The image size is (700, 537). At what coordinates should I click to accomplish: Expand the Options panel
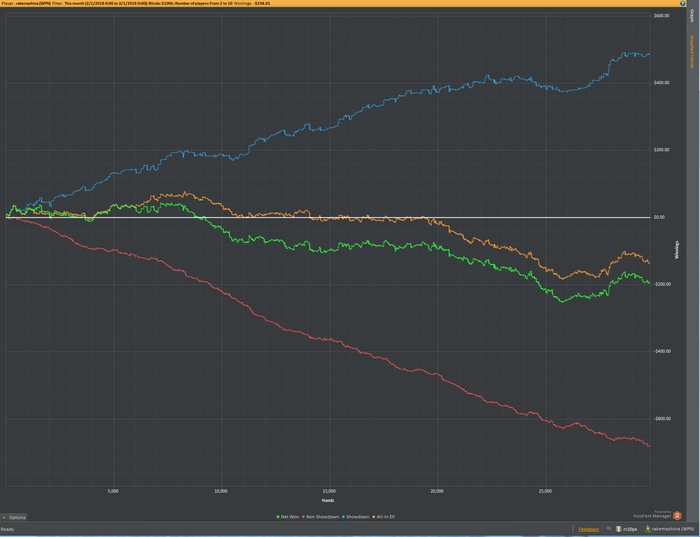coord(14,517)
